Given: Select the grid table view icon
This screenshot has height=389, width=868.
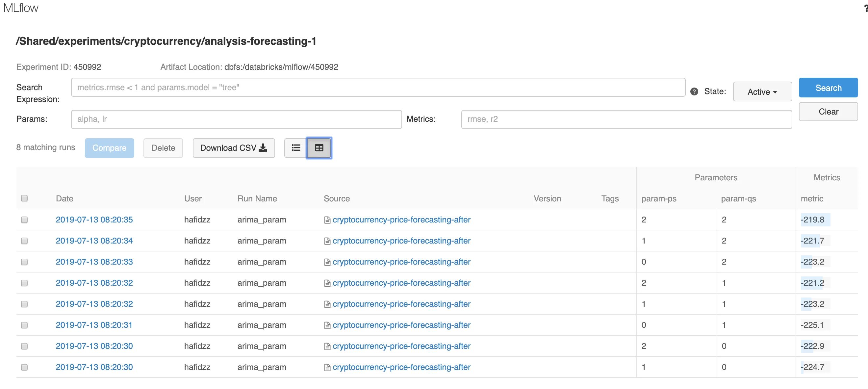Looking at the screenshot, I should 319,148.
